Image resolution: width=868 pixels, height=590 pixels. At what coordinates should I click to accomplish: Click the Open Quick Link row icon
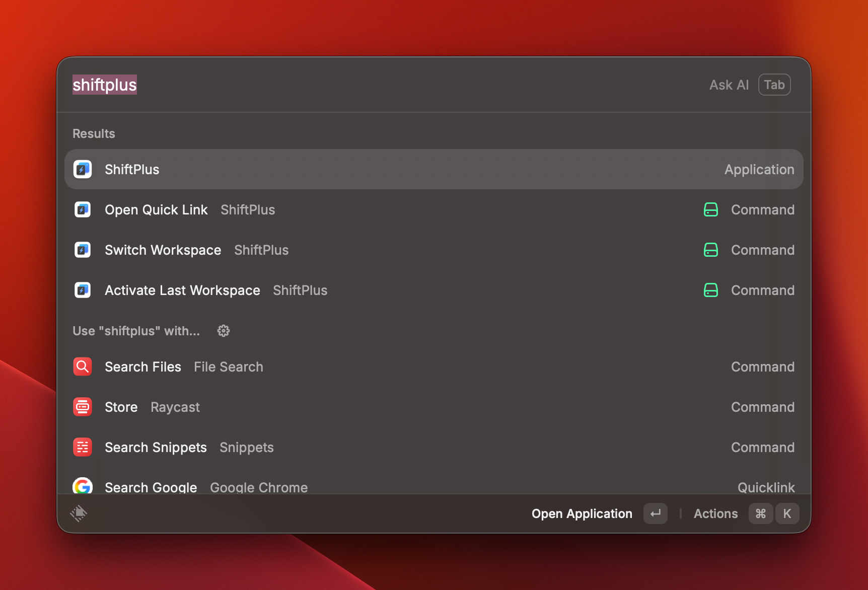pyautogui.click(x=83, y=209)
